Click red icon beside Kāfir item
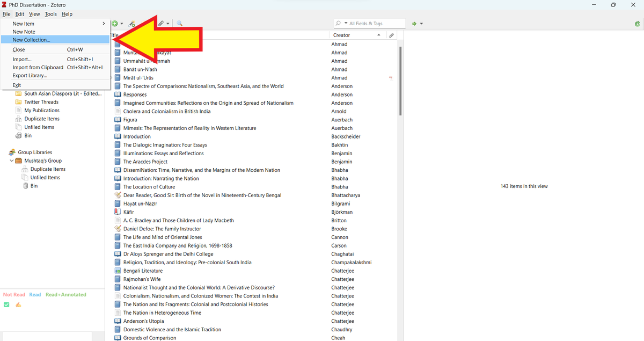This screenshot has height=341, width=644. [x=118, y=212]
